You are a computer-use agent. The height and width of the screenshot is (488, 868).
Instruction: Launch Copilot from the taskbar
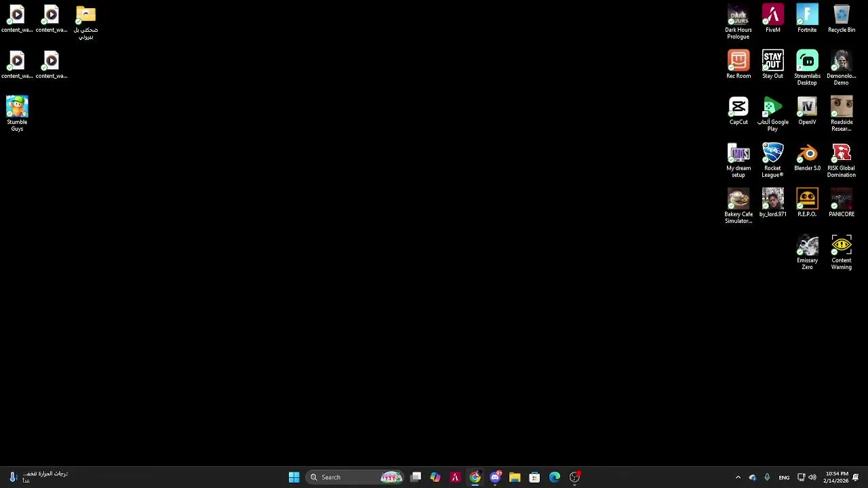coord(435,477)
